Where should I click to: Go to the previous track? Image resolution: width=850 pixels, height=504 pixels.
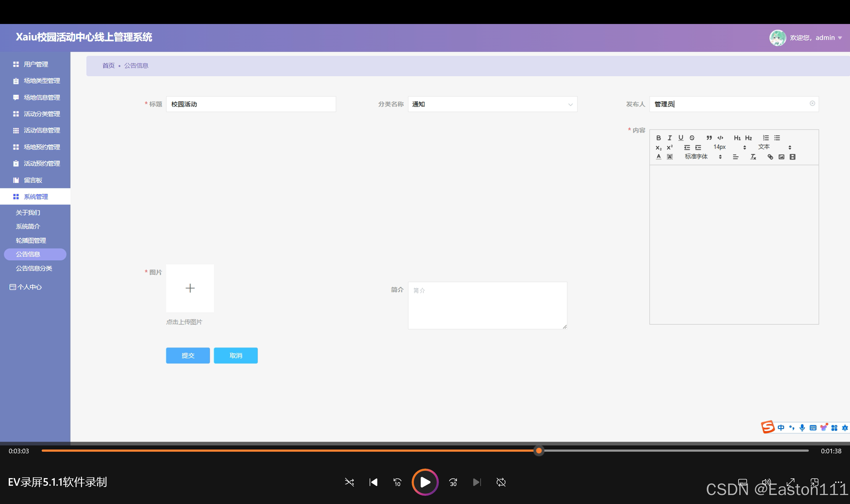tap(373, 482)
